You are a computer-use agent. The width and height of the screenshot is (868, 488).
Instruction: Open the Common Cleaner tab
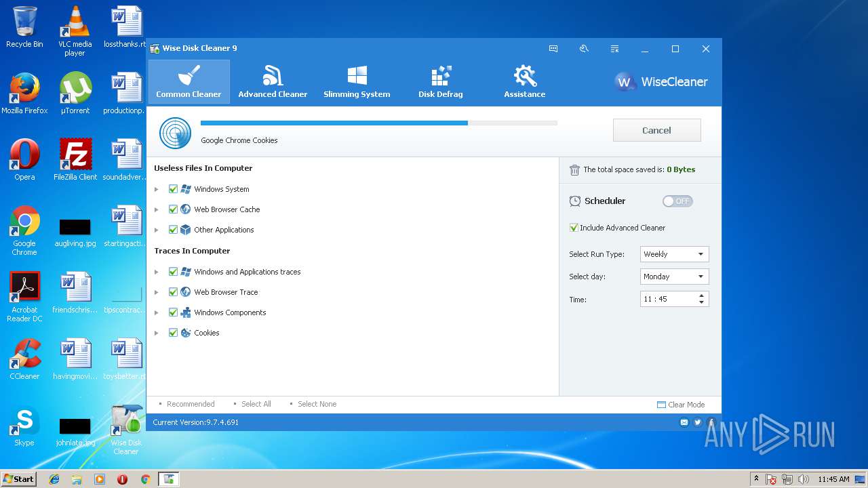pyautogui.click(x=189, y=81)
